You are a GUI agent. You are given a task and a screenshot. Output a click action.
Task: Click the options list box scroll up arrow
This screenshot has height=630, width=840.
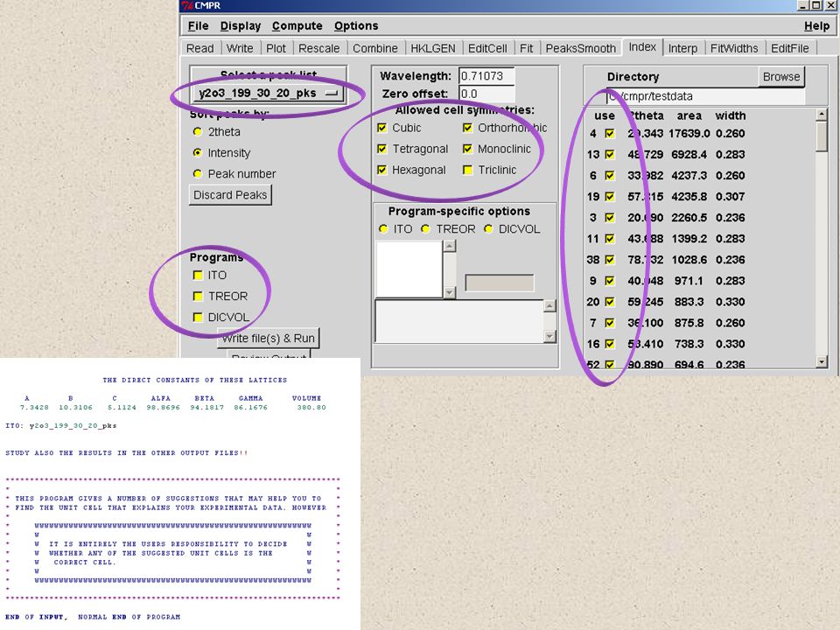pos(450,246)
